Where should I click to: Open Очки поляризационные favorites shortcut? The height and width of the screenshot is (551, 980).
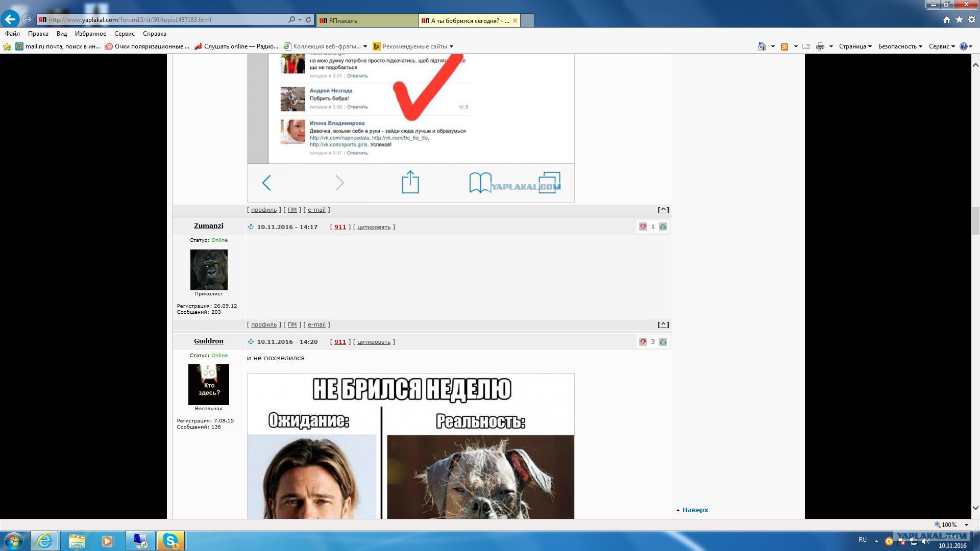click(147, 46)
